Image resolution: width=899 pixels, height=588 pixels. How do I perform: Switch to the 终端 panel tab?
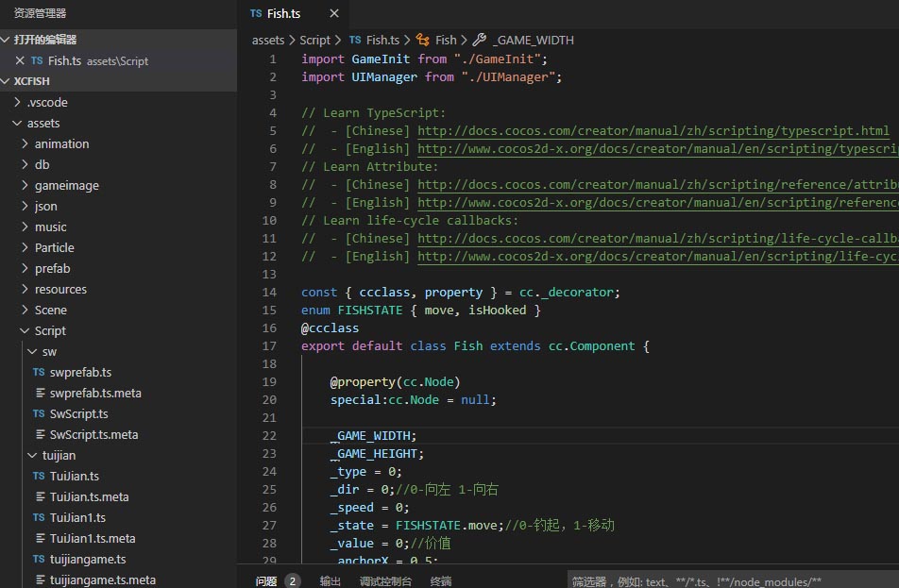pyautogui.click(x=441, y=581)
